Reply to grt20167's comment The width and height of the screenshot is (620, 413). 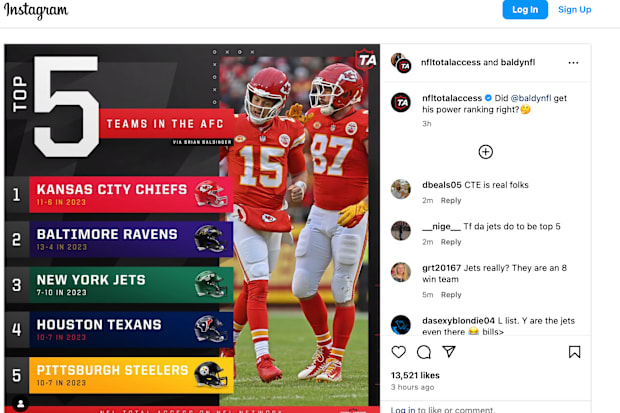(451, 295)
